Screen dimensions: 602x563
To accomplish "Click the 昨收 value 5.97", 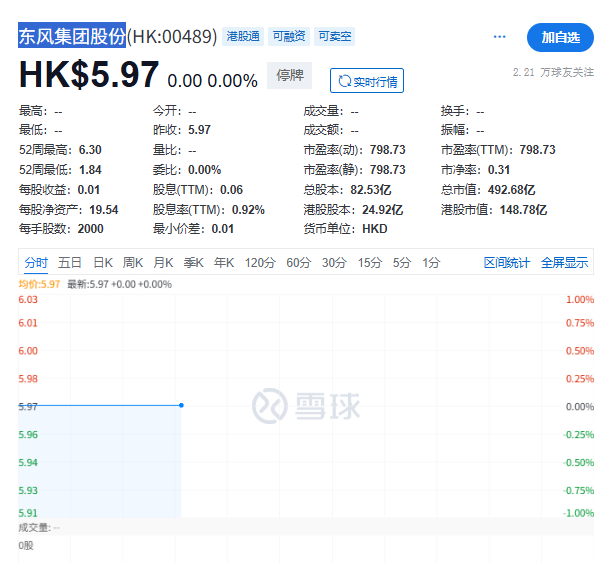I will [x=199, y=130].
